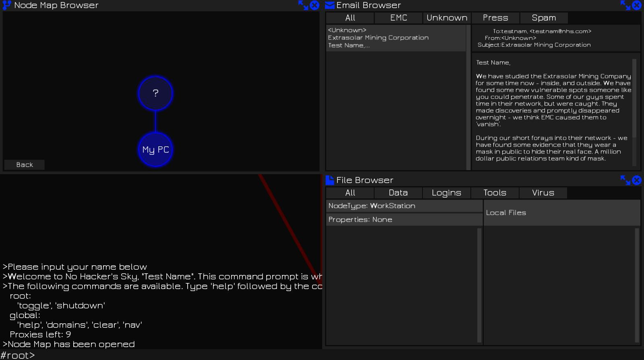Switch to Unknown email tab

pyautogui.click(x=447, y=18)
